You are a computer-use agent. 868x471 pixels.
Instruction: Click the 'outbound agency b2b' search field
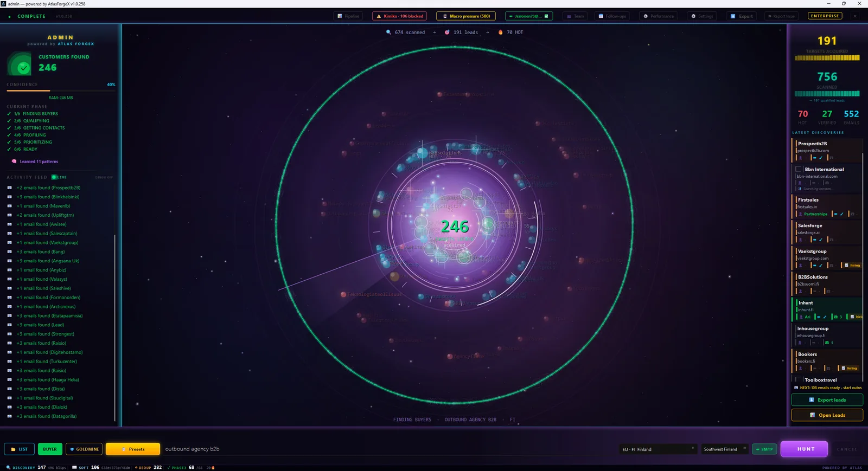388,449
